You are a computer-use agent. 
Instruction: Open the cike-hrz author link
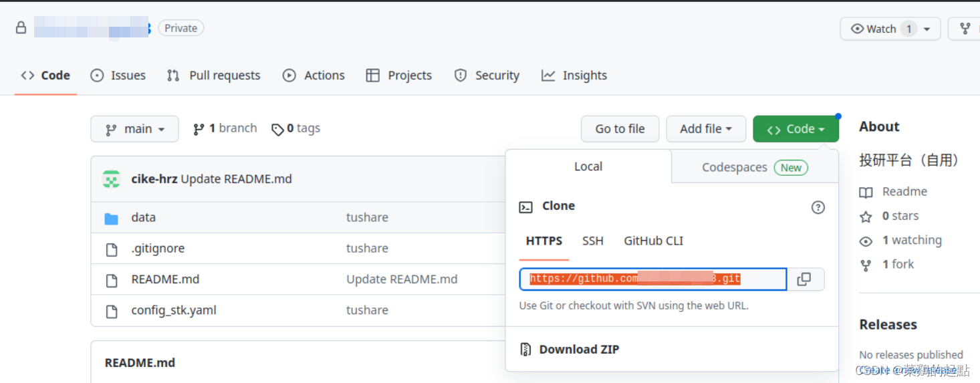pos(154,179)
